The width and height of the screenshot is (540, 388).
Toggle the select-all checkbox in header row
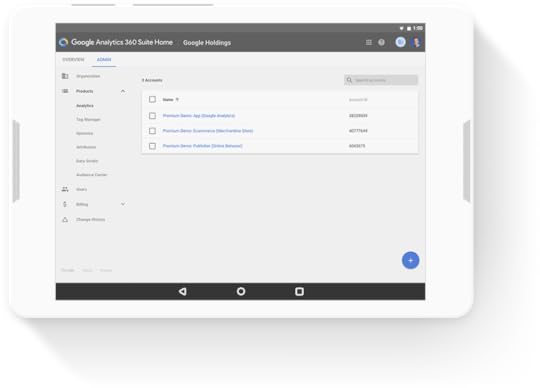152,99
